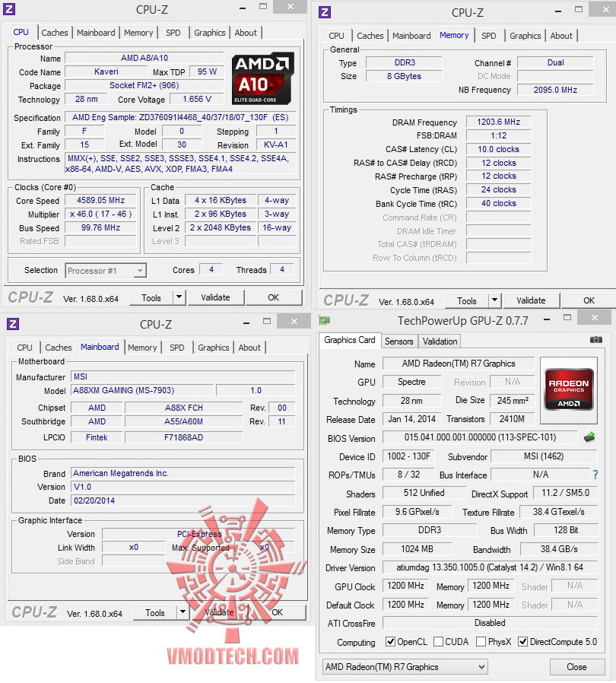The image size is (616, 683).
Task: Switch to Validation tab in GPU-Z
Action: coord(440,341)
